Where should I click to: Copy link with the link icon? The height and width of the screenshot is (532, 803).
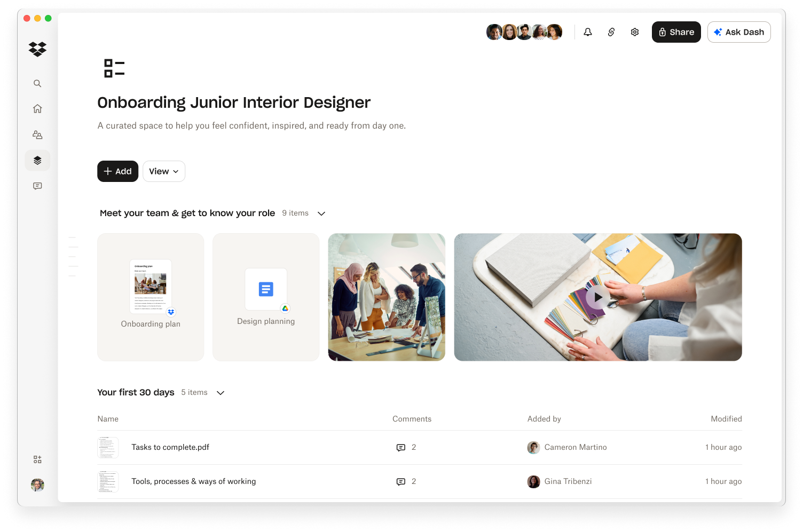pyautogui.click(x=611, y=32)
